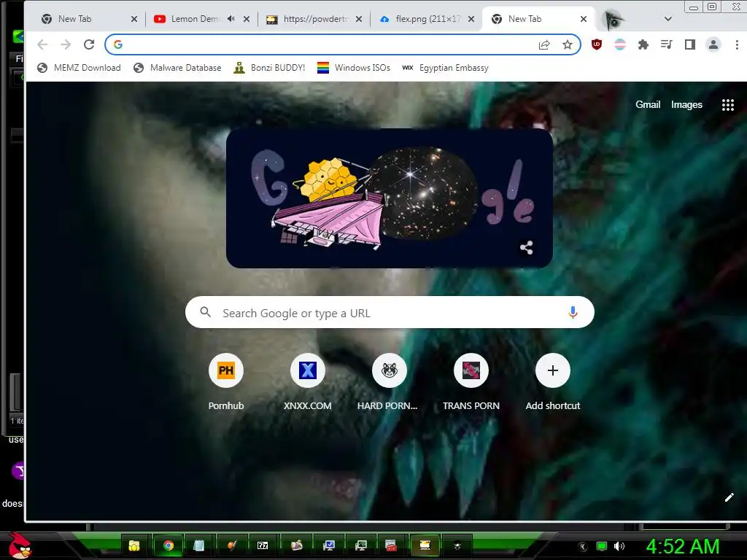Close the https://powdert tab

pos(359,19)
